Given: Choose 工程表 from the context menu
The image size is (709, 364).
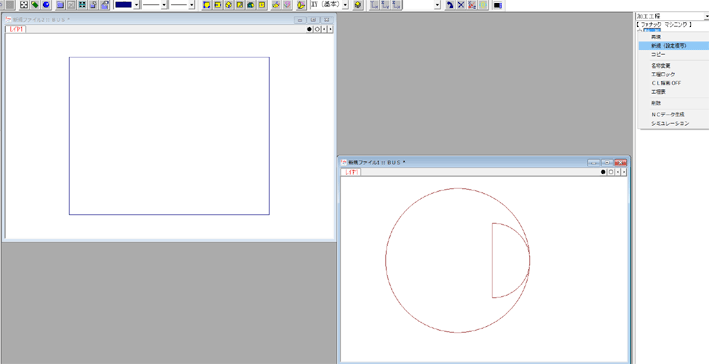Looking at the screenshot, I should (674, 92).
